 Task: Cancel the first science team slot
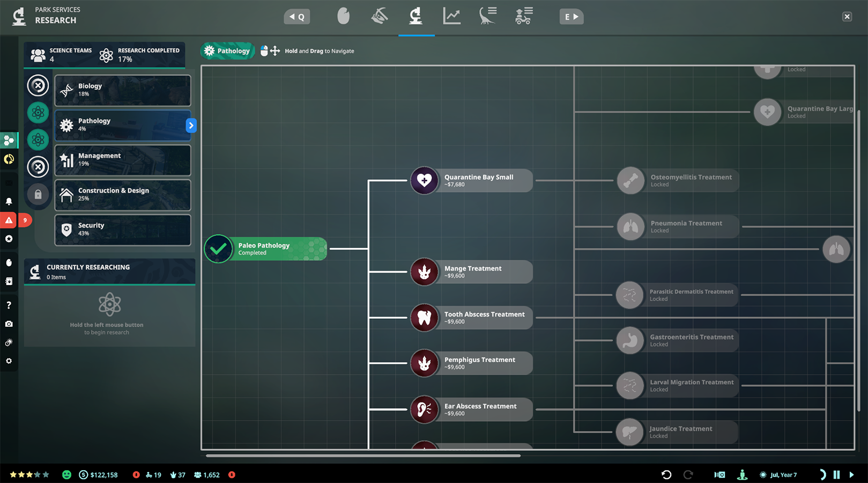coord(38,85)
